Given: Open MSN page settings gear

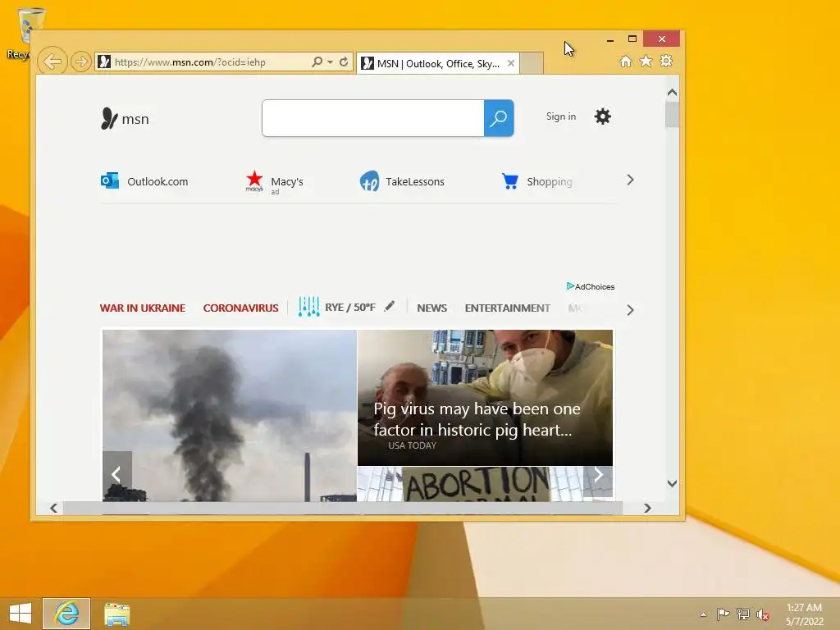Looking at the screenshot, I should tap(603, 116).
